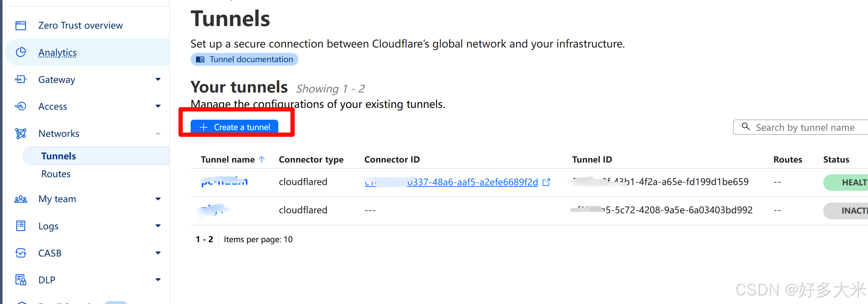The width and height of the screenshot is (868, 304).
Task: Click cloudflared in the healthy tunnel row
Action: point(303,182)
